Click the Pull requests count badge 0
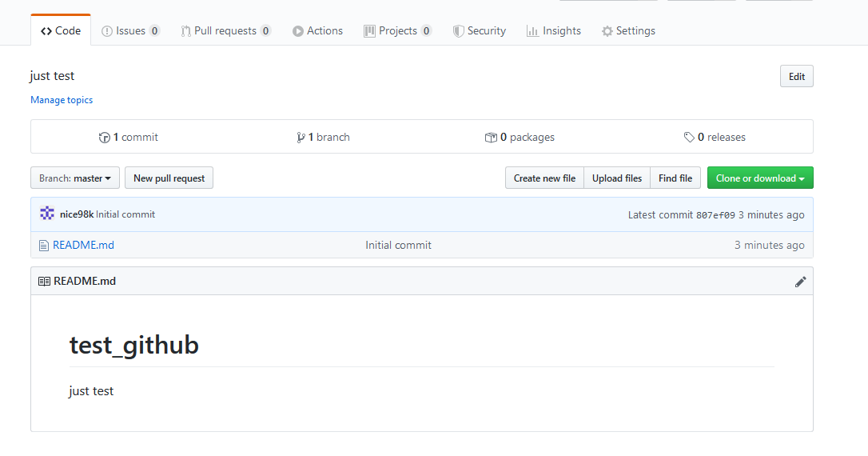This screenshot has height=456, width=868. pyautogui.click(x=265, y=31)
